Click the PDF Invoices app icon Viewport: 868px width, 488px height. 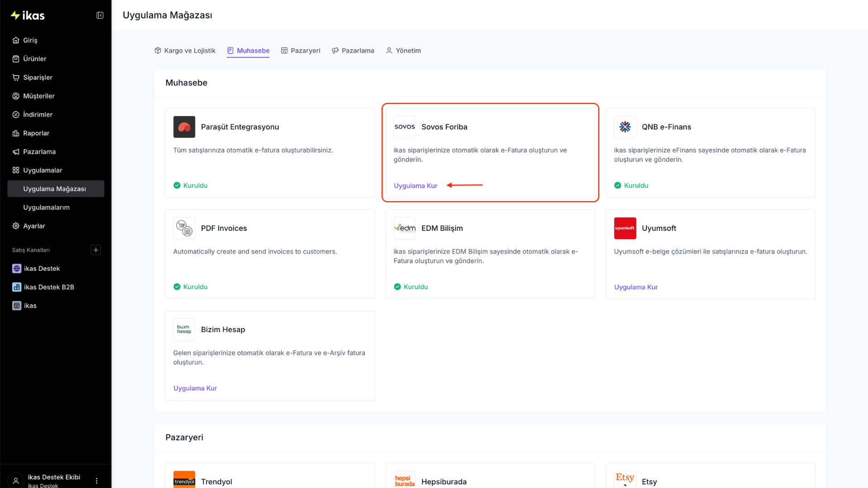(x=184, y=228)
